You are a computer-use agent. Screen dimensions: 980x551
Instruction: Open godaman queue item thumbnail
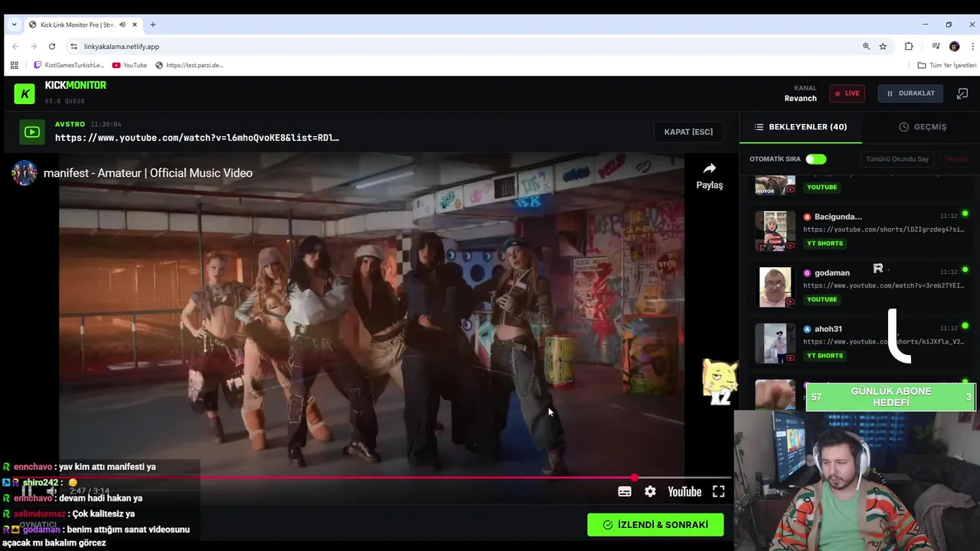point(775,287)
